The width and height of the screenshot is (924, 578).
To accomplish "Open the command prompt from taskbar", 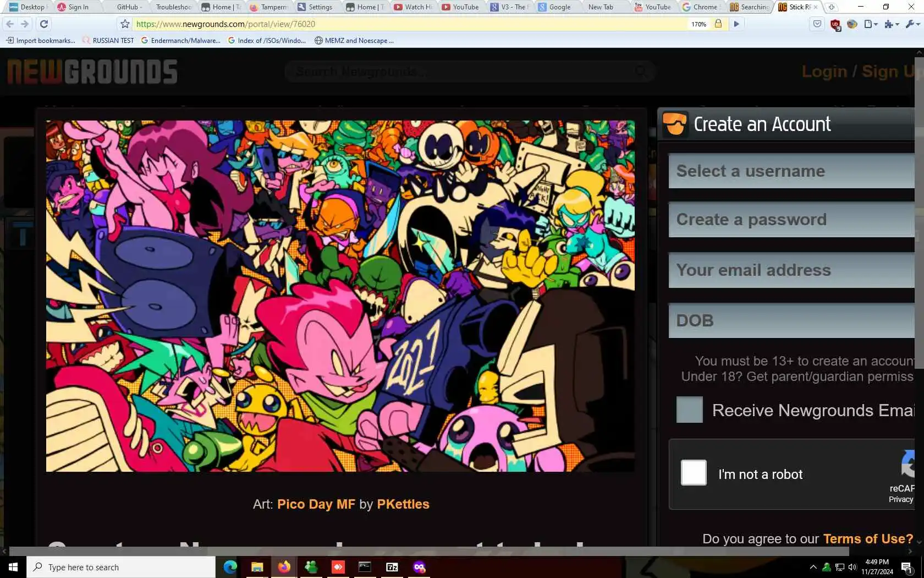I will click(x=365, y=567).
